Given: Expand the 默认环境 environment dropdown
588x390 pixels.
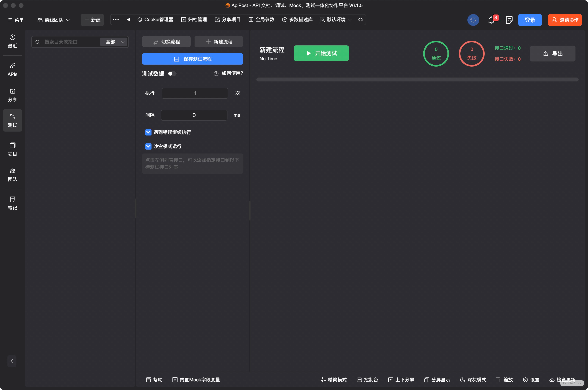Looking at the screenshot, I should coord(336,20).
